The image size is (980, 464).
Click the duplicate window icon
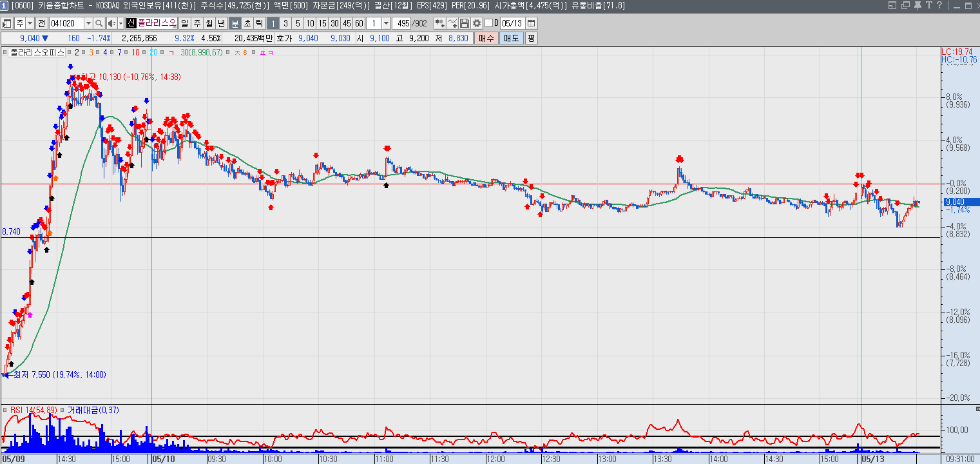pos(906,5)
